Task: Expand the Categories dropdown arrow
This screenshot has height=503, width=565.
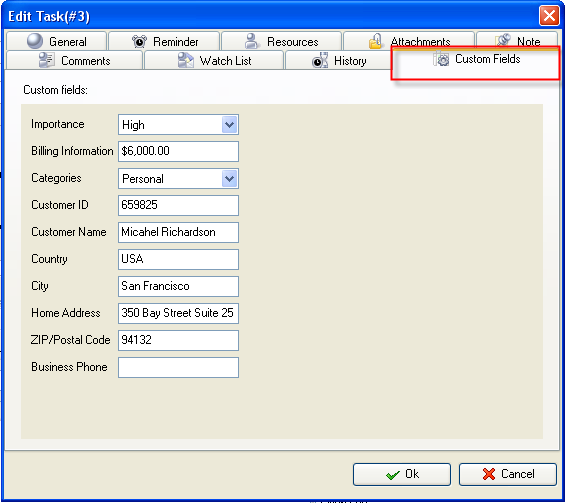Action: tap(230, 178)
